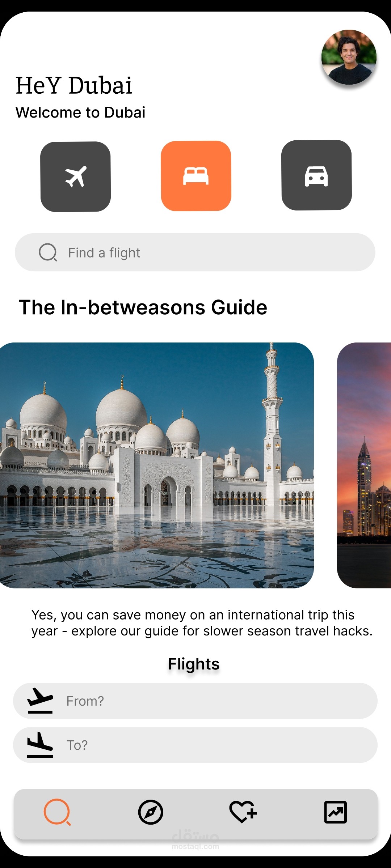The image size is (391, 868).
Task: Focus the From? departure field
Action: tap(195, 701)
